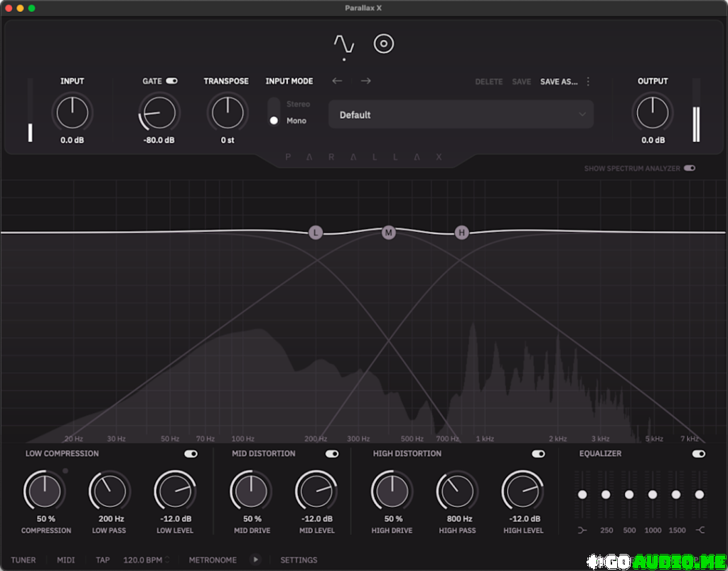Disable the Show Spectrum Analyzer toggle

(688, 169)
